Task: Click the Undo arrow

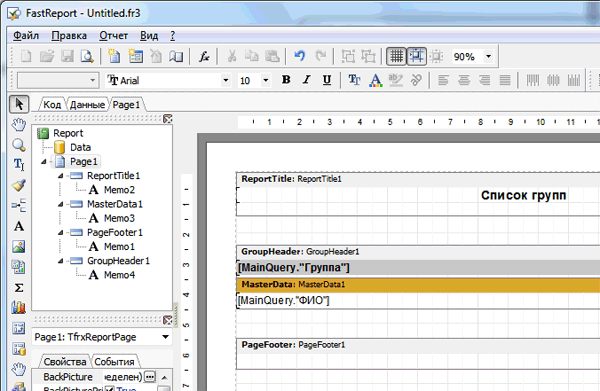Action: pyautogui.click(x=300, y=57)
